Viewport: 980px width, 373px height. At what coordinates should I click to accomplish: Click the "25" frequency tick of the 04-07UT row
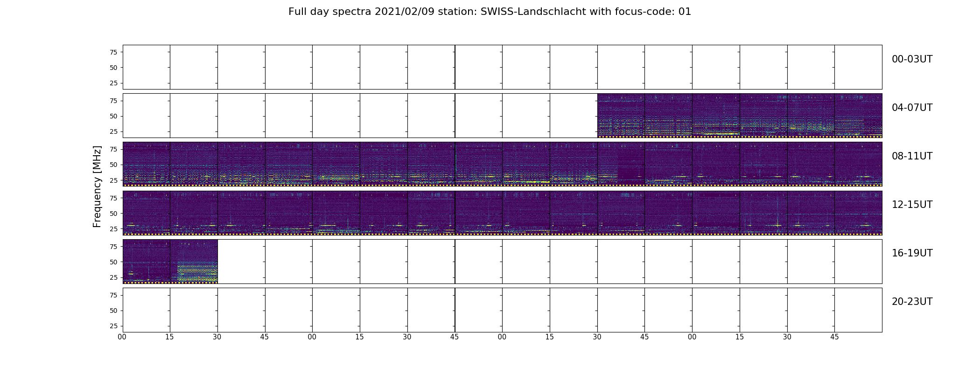tap(113, 131)
